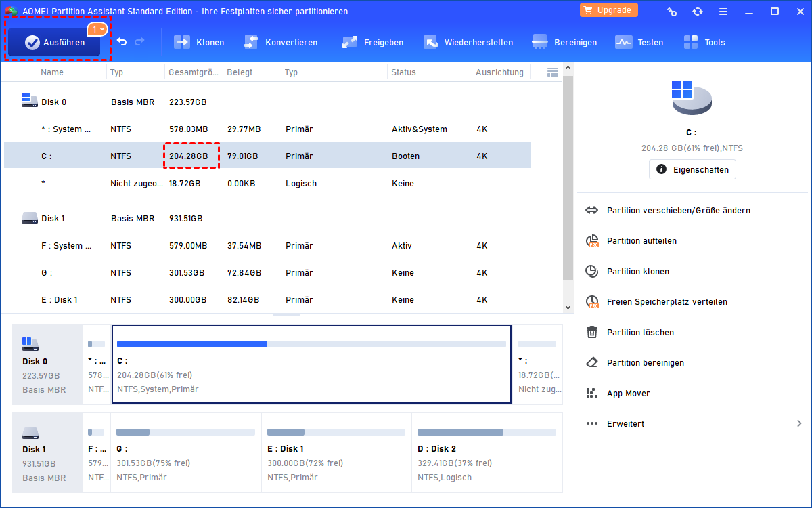Open the Konvertieren toolbar menu
The height and width of the screenshot is (508, 812).
coord(280,42)
